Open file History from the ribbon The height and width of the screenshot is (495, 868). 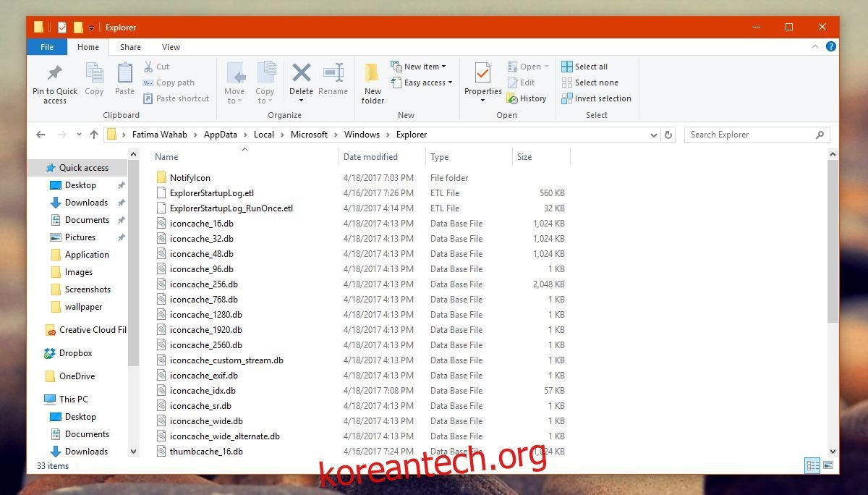coord(526,98)
